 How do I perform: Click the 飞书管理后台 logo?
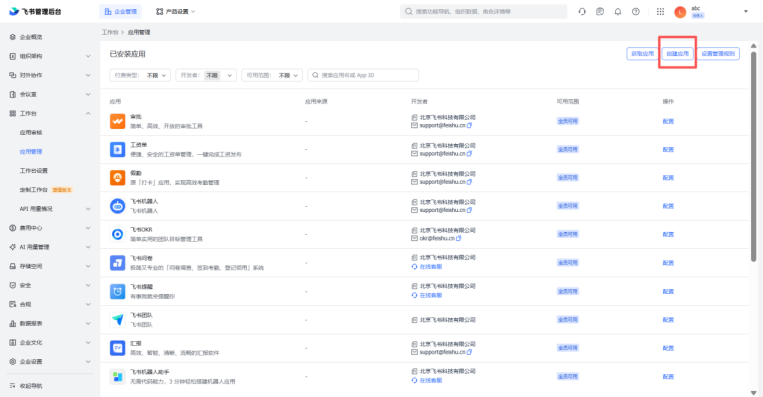pos(36,11)
